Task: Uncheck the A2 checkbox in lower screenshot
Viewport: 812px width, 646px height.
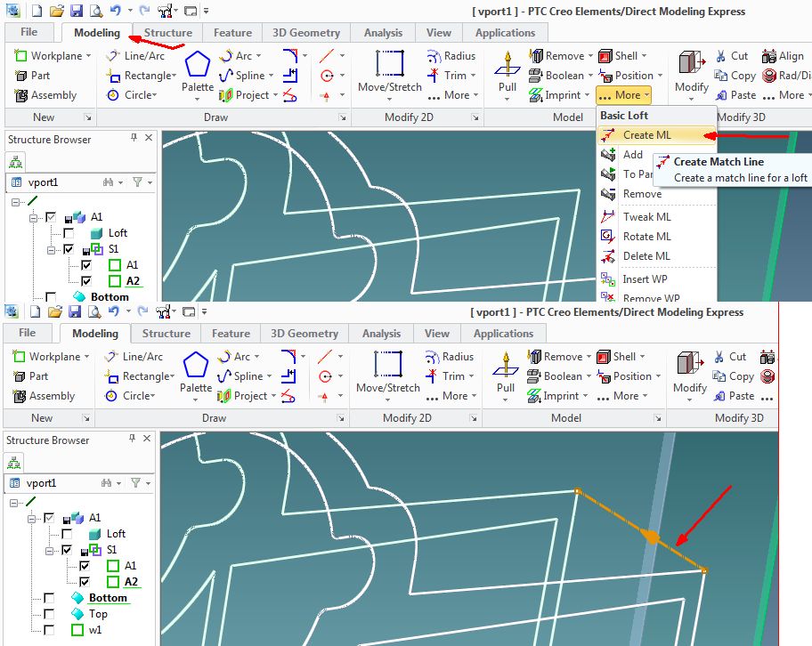Action: pos(85,582)
